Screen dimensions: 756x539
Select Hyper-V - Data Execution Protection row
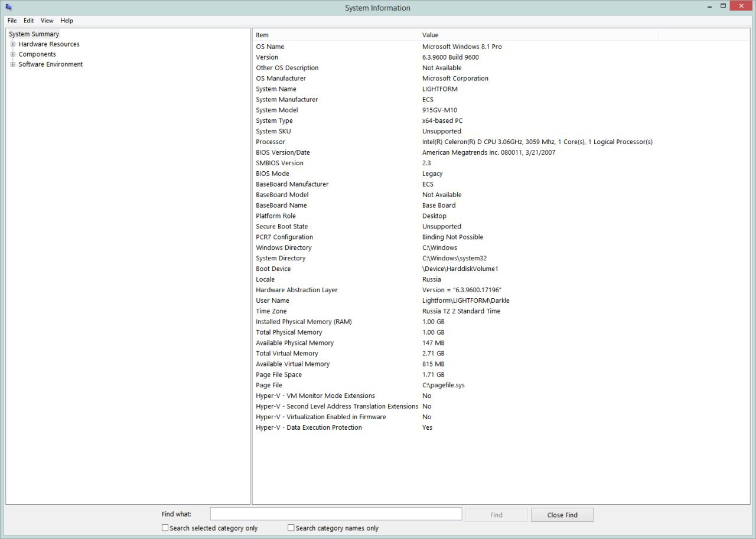tap(309, 429)
